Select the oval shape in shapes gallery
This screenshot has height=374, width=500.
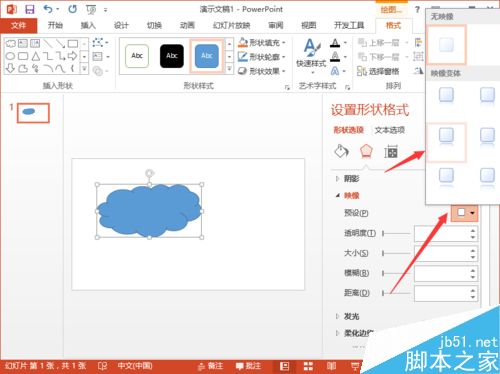[x=10, y=56]
